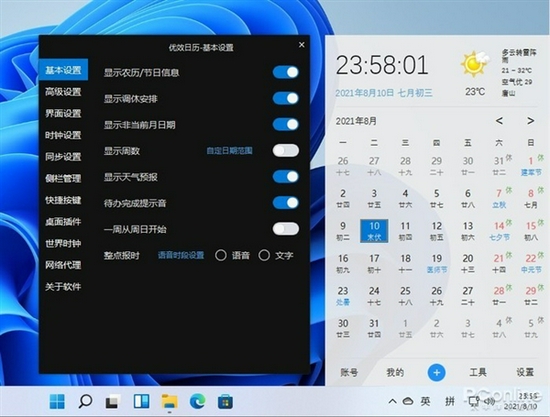550x417 pixels.
Task: Select August 22 中元节 in calendar
Action: pyautogui.click(x=531, y=263)
